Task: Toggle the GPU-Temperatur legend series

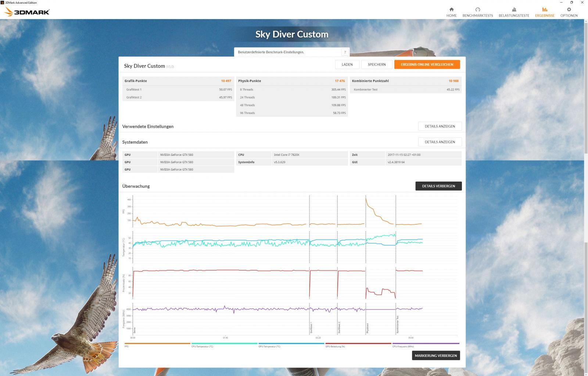Action: point(291,345)
